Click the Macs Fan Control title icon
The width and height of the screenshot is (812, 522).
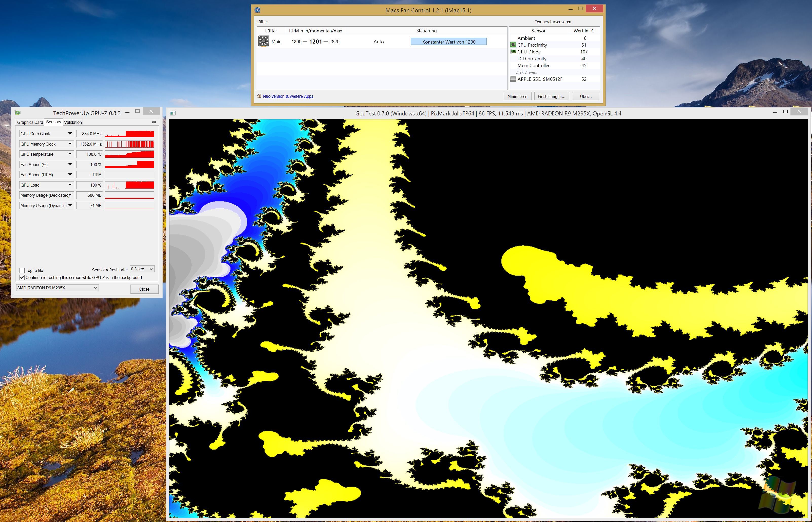257,10
